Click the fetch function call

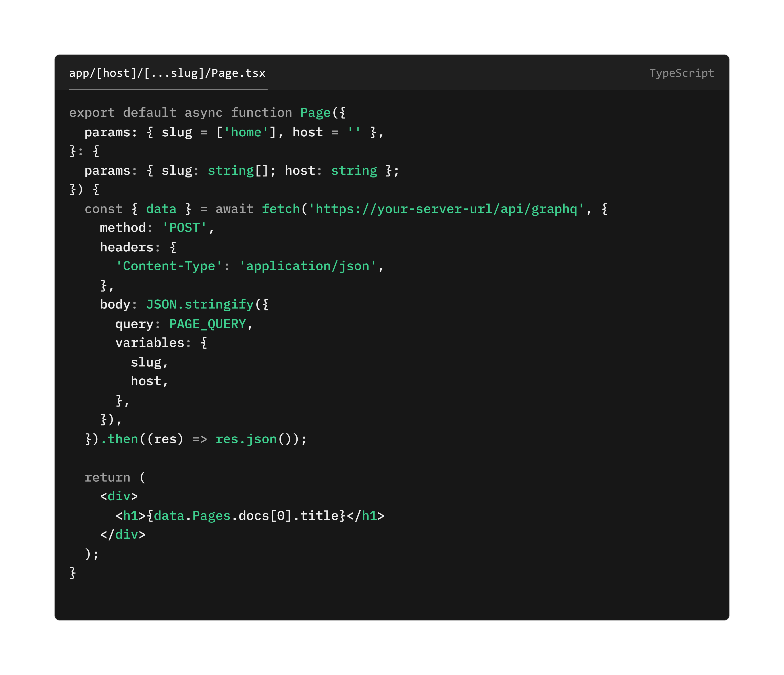280,209
